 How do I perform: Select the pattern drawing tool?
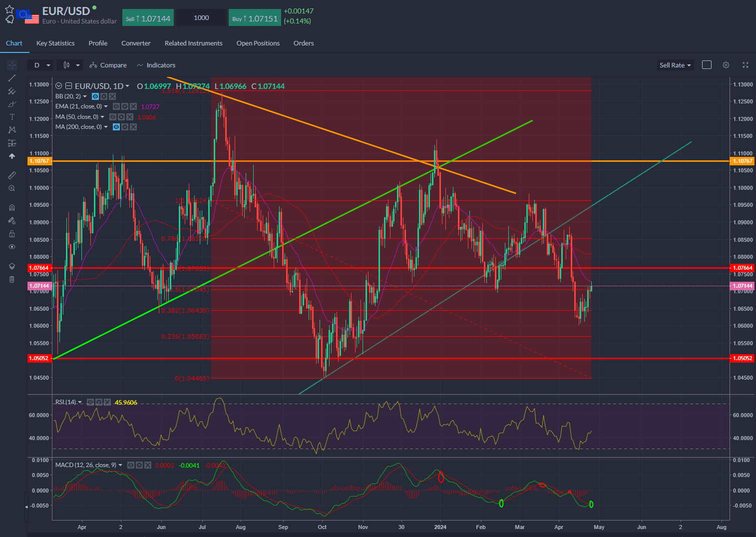pos(12,130)
